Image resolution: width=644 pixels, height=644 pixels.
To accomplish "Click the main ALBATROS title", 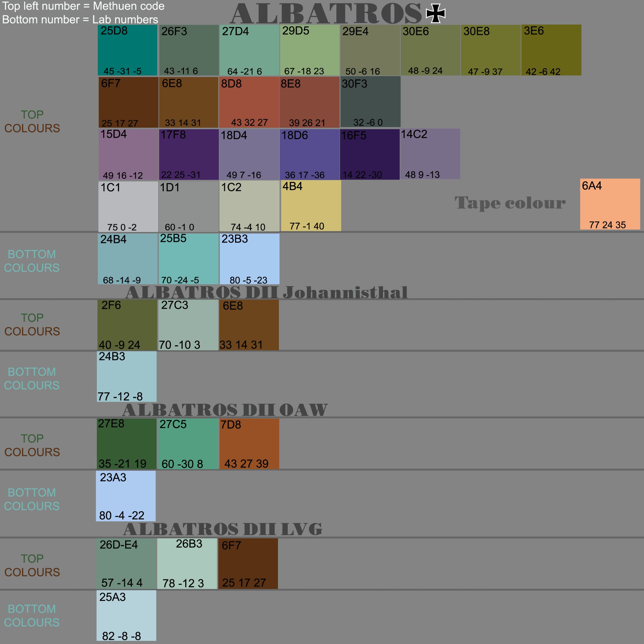I will click(x=326, y=13).
